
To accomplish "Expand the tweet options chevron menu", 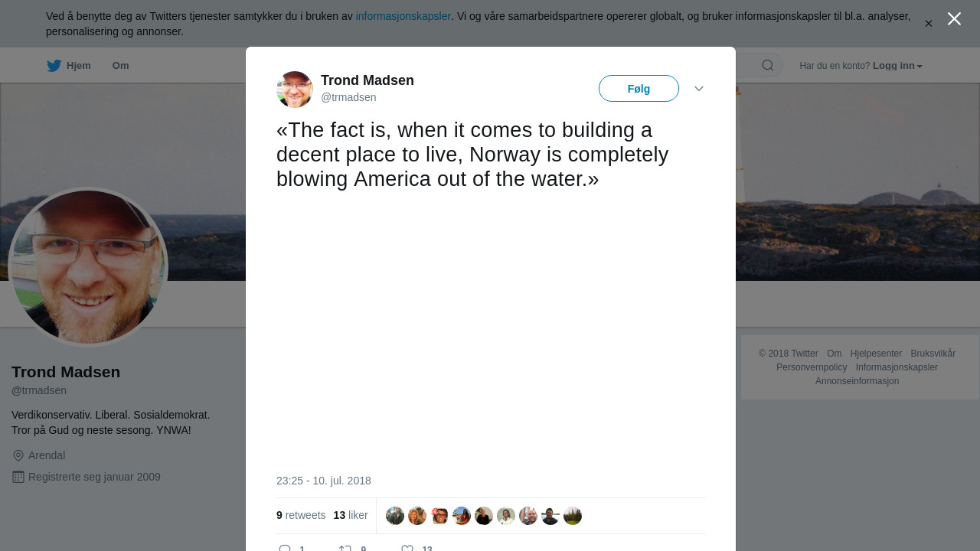I will [699, 89].
